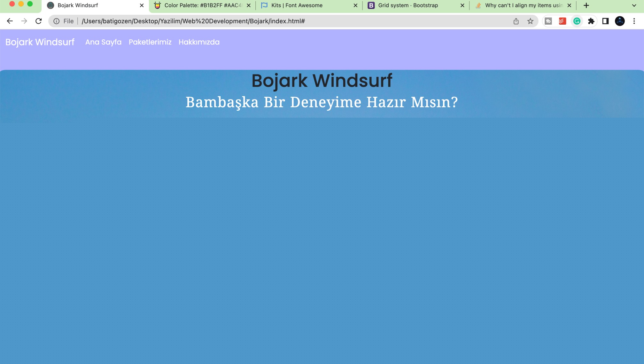Open the Paketlerimiz nav link
644x364 pixels.
pos(150,42)
